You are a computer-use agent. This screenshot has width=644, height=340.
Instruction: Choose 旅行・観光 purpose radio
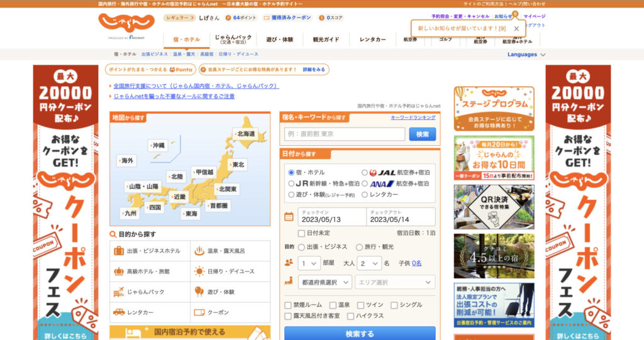tap(359, 247)
